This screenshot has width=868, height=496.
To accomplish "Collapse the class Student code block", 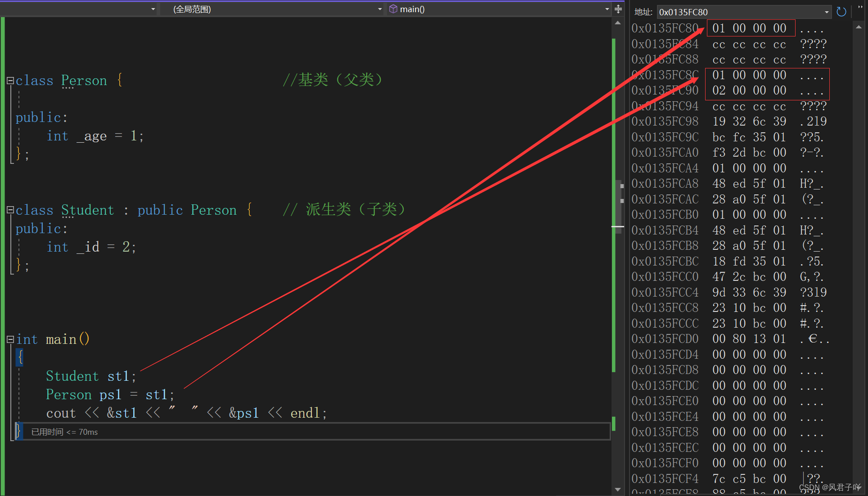I will [x=10, y=210].
